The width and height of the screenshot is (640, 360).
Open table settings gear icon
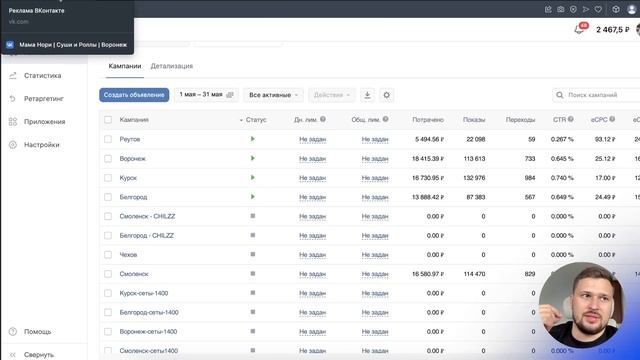(387, 95)
